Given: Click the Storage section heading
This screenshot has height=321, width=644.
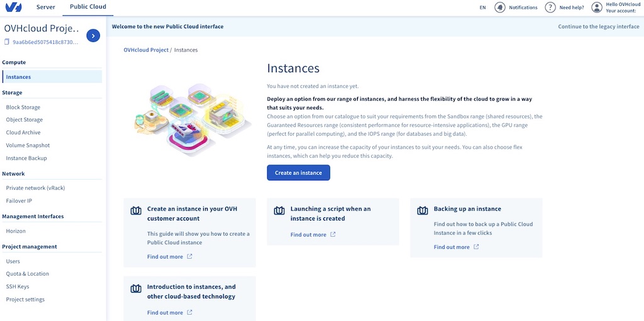Looking at the screenshot, I should [x=12, y=92].
